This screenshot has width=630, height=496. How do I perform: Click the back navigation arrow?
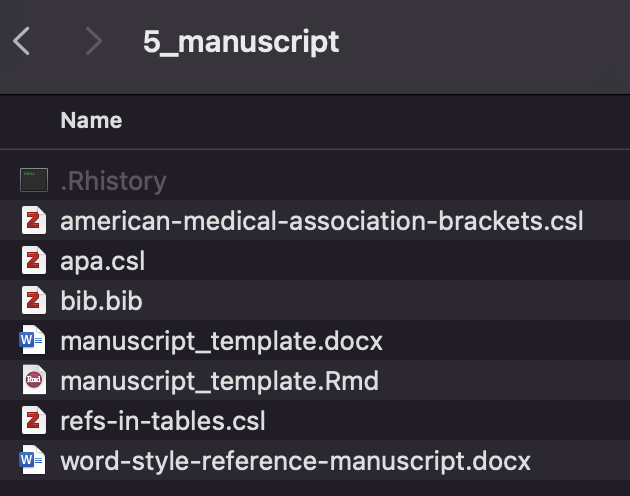click(22, 42)
